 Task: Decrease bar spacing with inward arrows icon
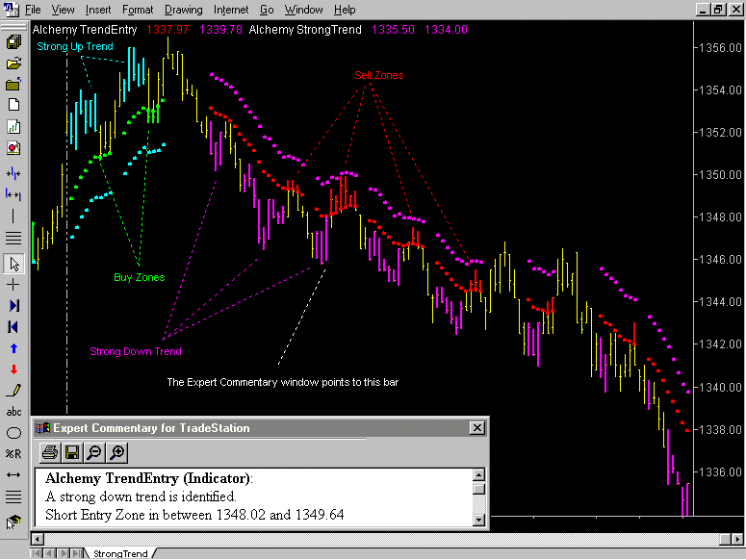(x=13, y=173)
